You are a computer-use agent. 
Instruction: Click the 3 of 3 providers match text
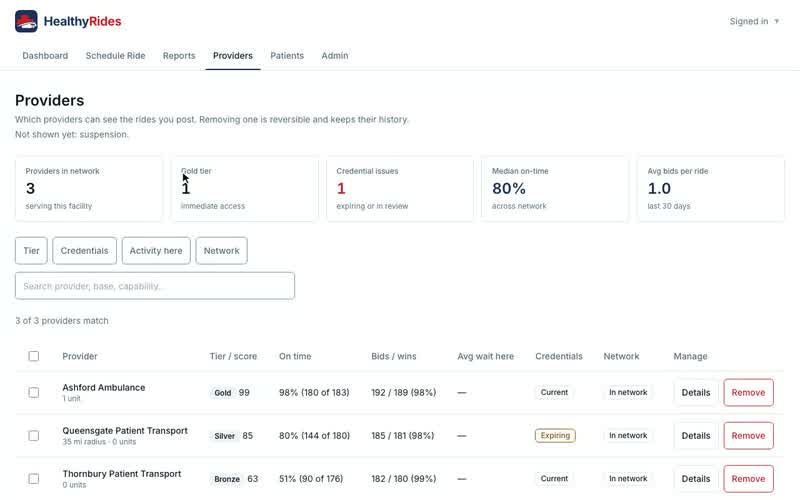pyautogui.click(x=62, y=320)
